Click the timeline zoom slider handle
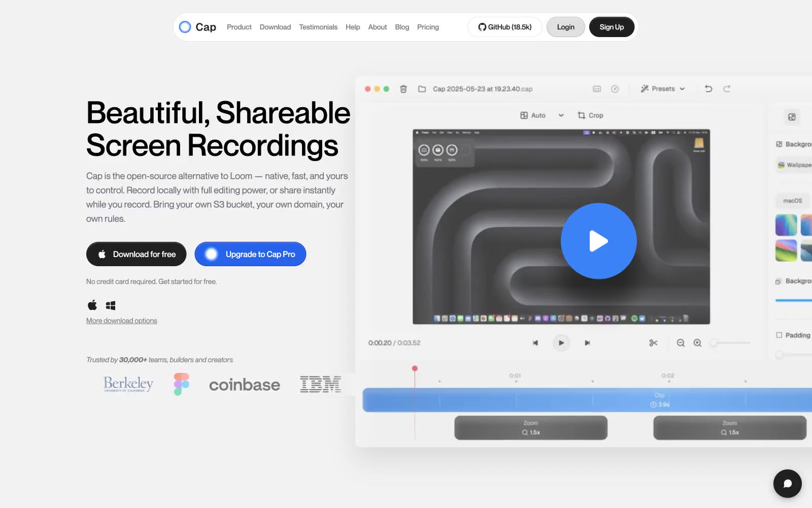This screenshot has height=508, width=812. click(x=714, y=343)
